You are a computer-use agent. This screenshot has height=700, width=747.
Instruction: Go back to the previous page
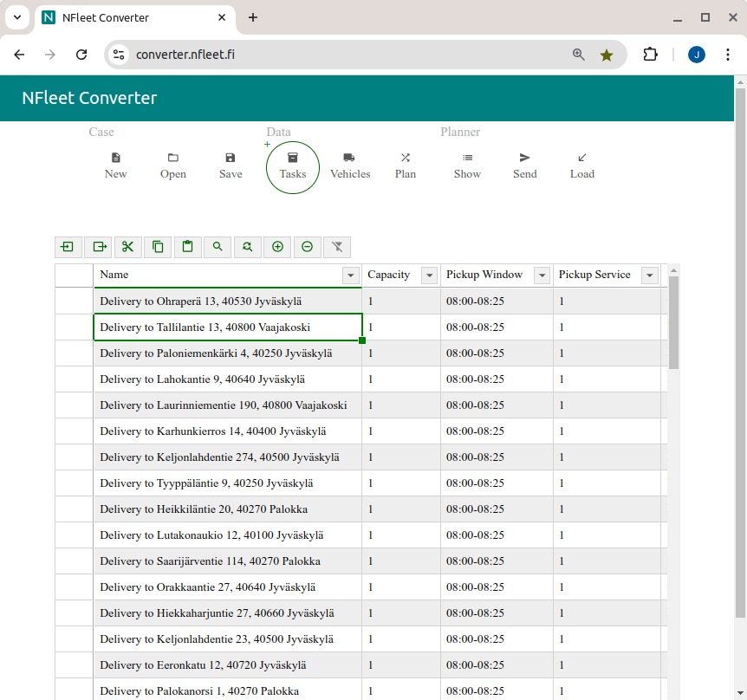pyautogui.click(x=19, y=55)
